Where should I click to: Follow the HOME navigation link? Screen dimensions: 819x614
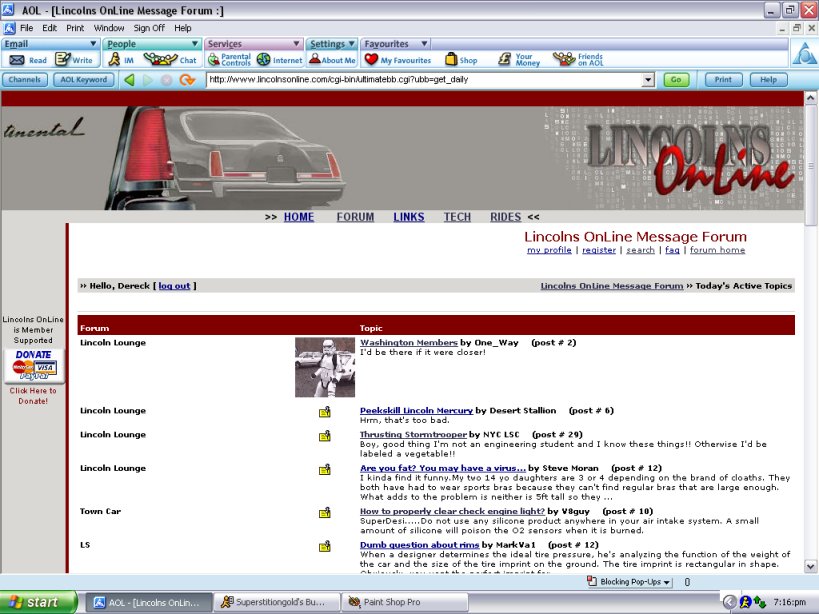pyautogui.click(x=299, y=217)
